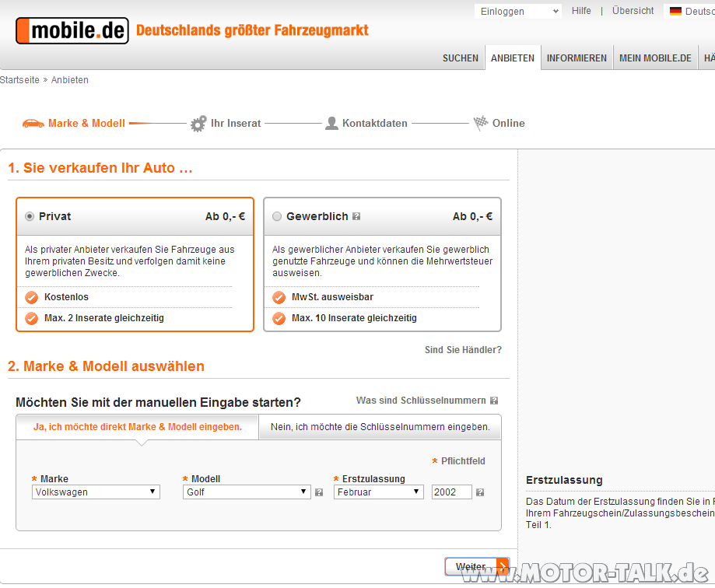This screenshot has height=588, width=715.
Task: Open the ANBIETEN navigation tab
Action: [513, 58]
